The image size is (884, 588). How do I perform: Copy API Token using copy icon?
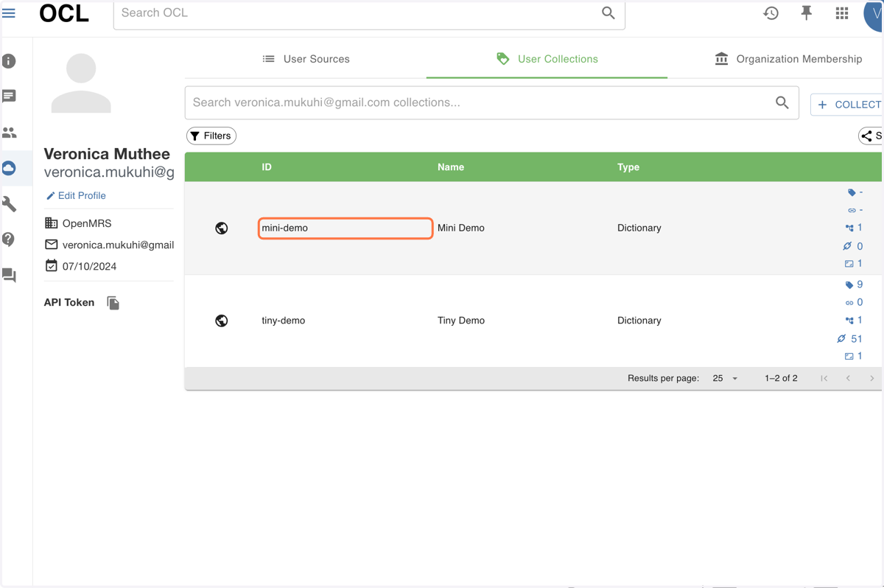(x=113, y=303)
